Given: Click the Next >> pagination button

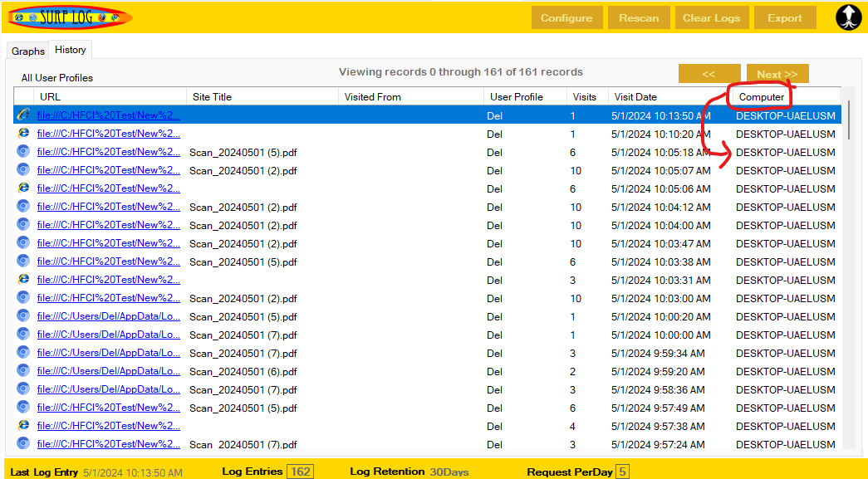Looking at the screenshot, I should [776, 73].
